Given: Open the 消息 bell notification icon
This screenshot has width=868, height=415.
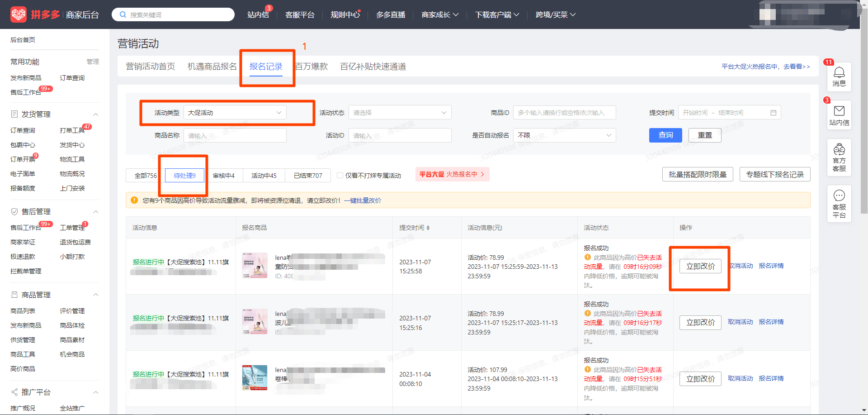Looking at the screenshot, I should [x=839, y=72].
